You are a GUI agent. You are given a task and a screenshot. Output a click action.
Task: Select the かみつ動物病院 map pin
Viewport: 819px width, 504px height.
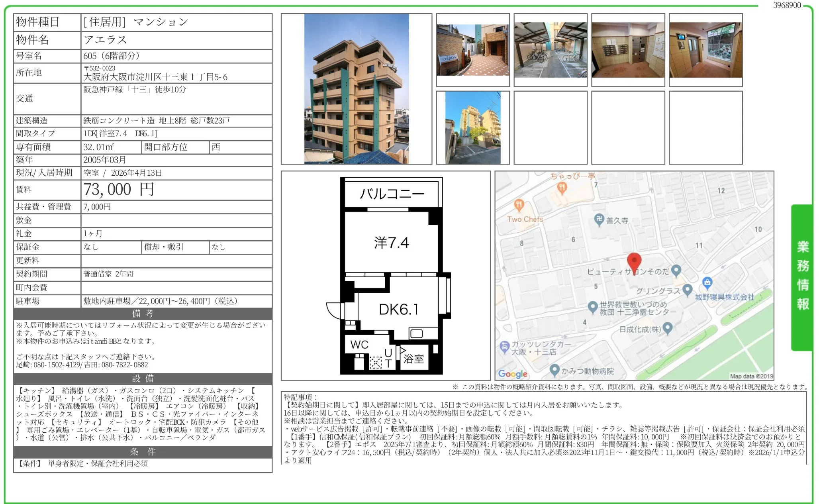(554, 370)
